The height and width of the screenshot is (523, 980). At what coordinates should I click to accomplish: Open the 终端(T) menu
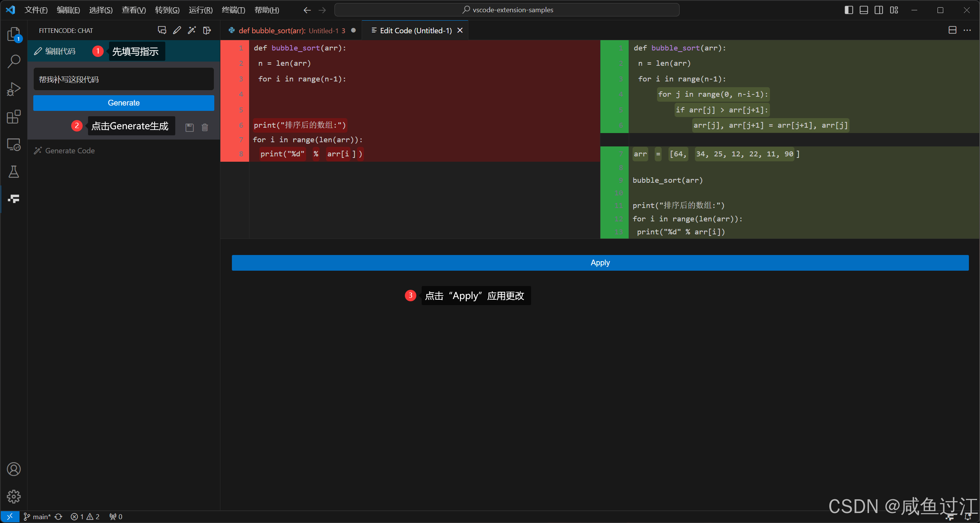click(x=233, y=10)
